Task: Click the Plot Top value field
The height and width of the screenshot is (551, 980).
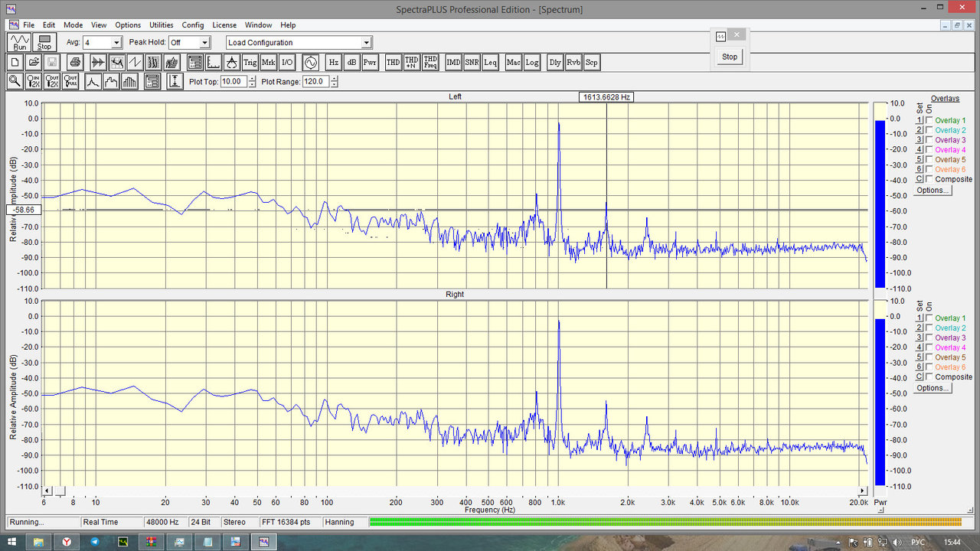Action: [x=234, y=81]
